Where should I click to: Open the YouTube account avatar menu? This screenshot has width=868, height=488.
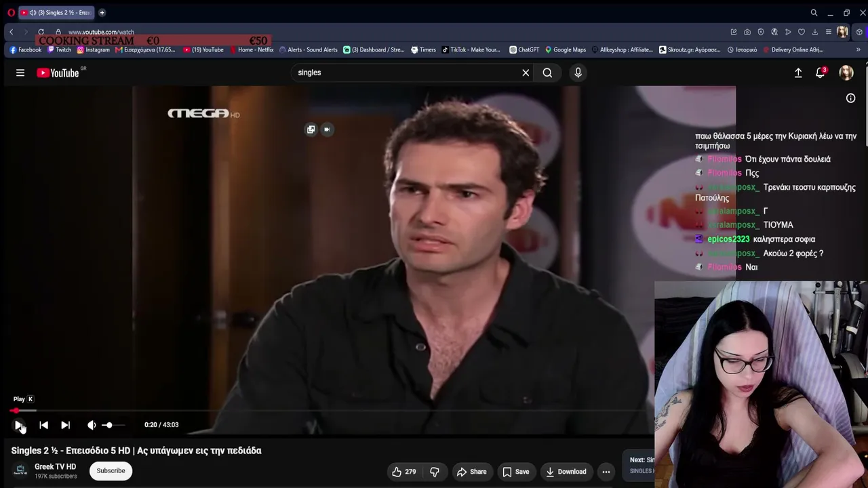pyautogui.click(x=846, y=73)
